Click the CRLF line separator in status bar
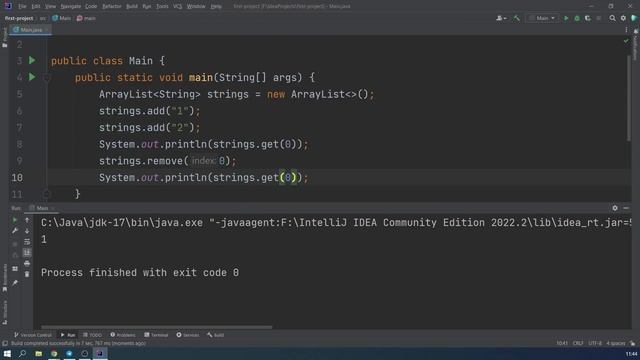Image resolution: width=640 pixels, height=360 pixels. [x=578, y=343]
